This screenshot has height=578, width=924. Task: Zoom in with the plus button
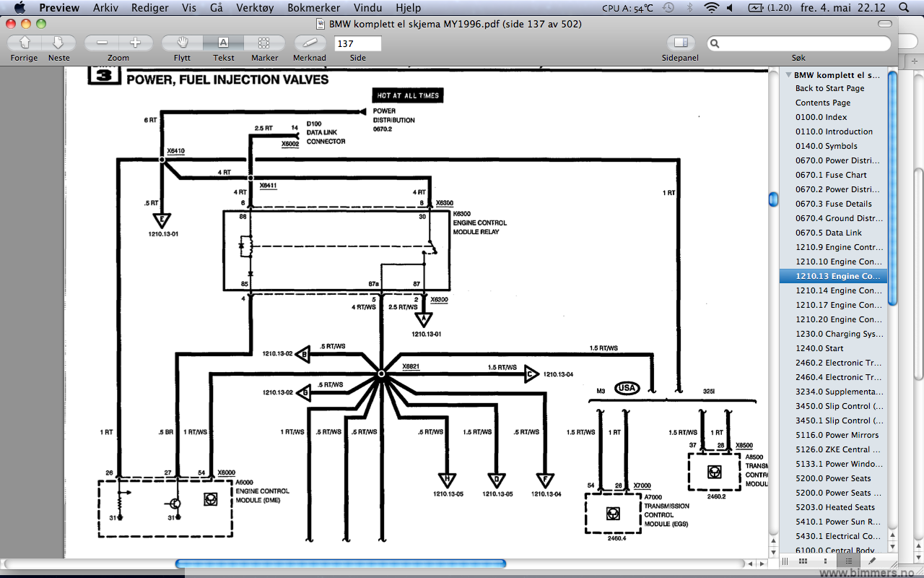pos(135,43)
